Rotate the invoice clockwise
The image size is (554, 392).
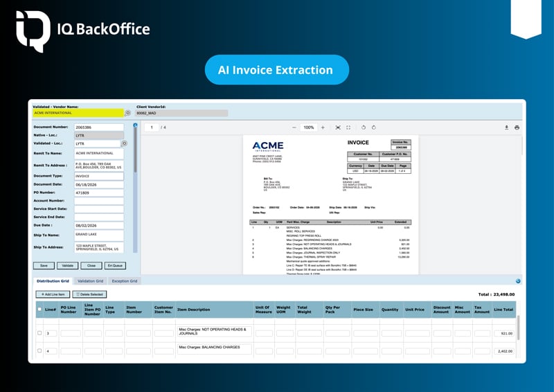[x=374, y=127]
